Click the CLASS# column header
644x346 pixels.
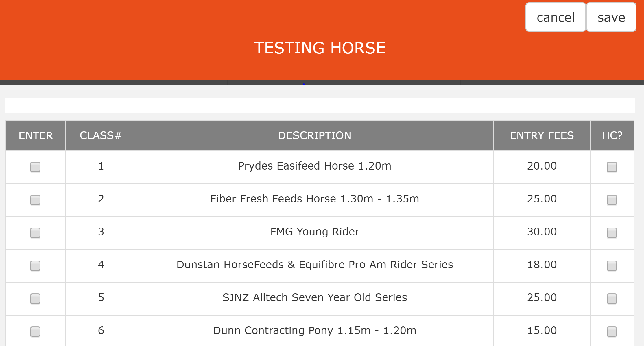coord(101,135)
